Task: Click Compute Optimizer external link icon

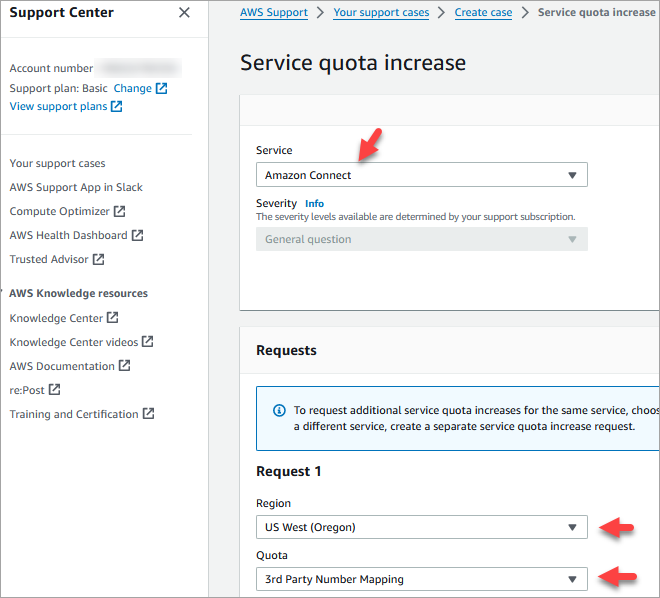Action: point(120,211)
